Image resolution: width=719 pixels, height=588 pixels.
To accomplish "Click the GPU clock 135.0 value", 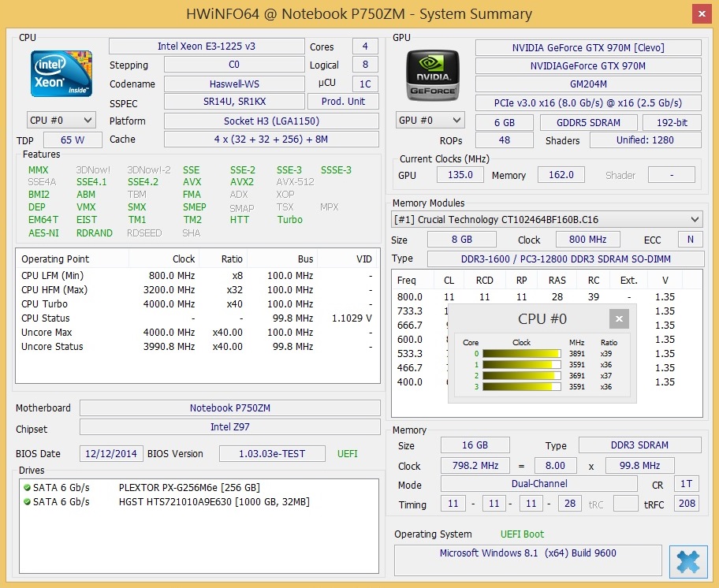I will [x=460, y=175].
